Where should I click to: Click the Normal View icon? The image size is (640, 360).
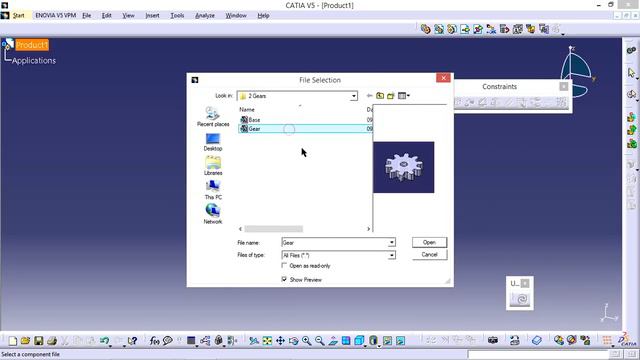(333, 340)
